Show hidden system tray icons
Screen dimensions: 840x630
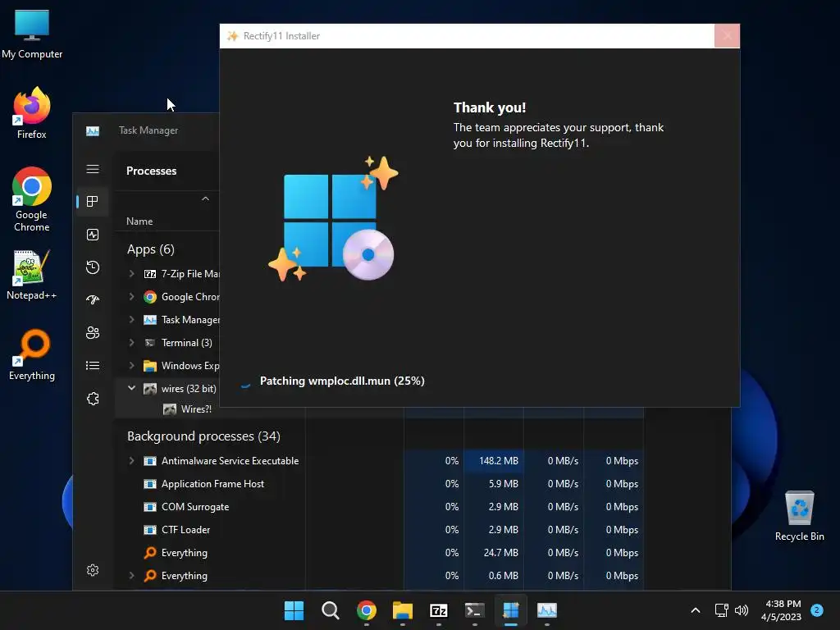(696, 610)
